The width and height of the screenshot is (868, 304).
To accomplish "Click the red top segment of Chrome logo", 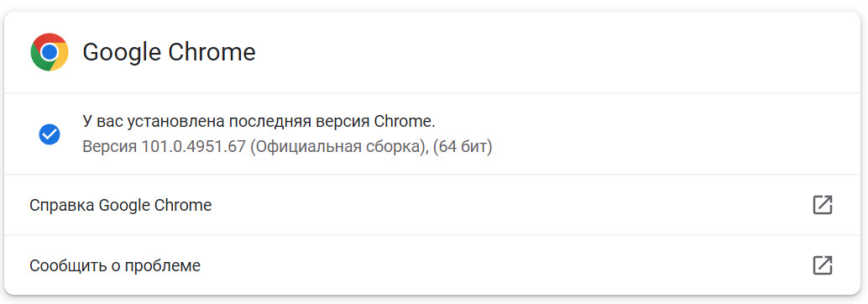I will (x=50, y=39).
